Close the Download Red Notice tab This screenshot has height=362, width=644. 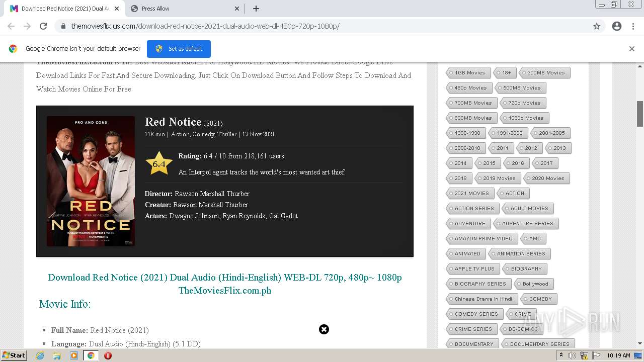pos(117,9)
